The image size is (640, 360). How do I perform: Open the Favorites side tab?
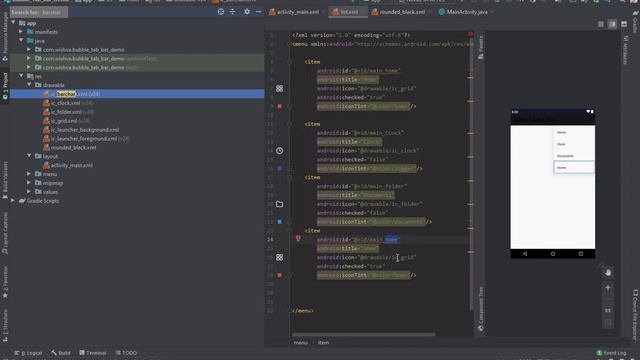(x=5, y=282)
